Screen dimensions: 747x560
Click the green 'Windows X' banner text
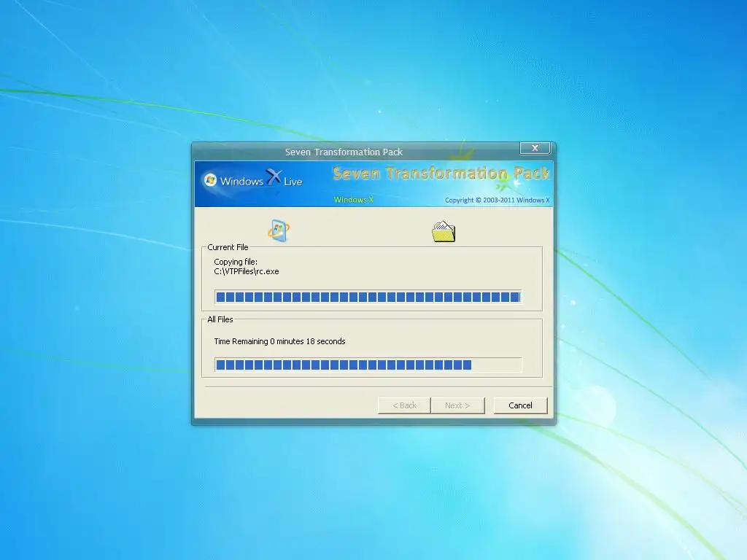(354, 200)
